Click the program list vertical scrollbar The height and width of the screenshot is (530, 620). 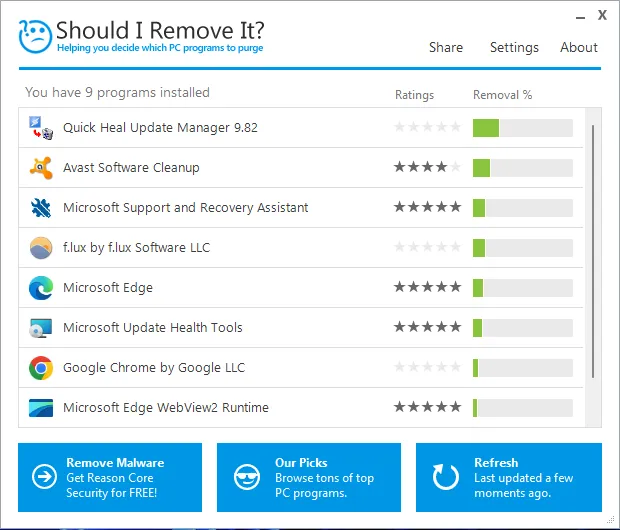pos(593,252)
